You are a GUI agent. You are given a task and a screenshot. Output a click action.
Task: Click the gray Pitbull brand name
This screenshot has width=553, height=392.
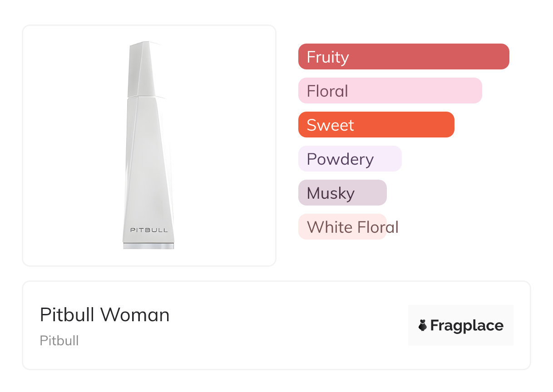59,341
